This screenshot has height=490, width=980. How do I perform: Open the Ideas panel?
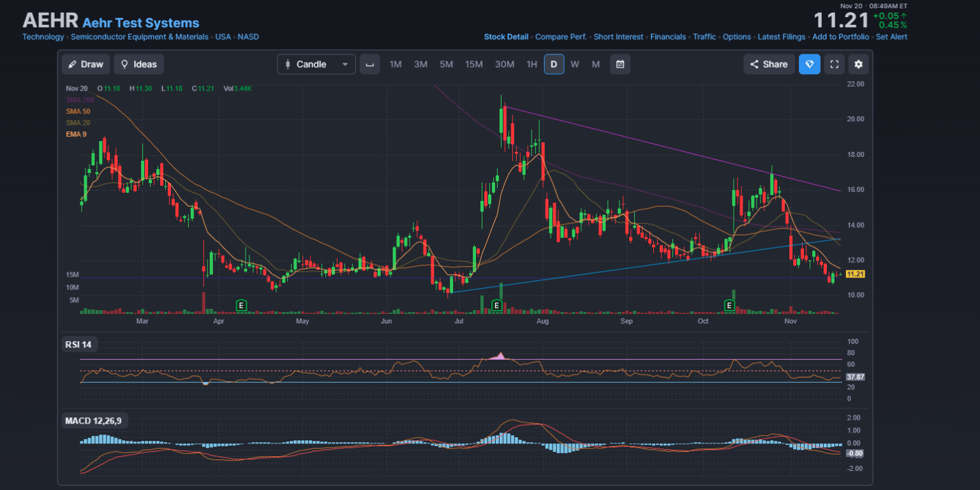tap(138, 64)
